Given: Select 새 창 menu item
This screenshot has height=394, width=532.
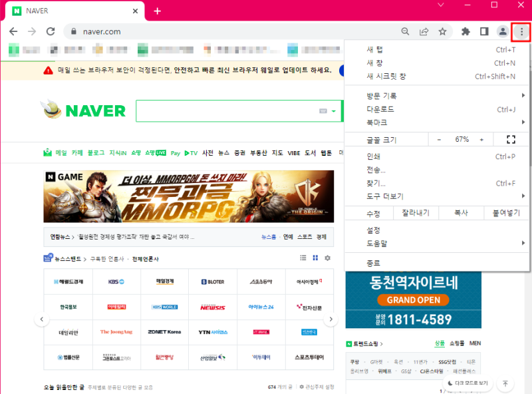Looking at the screenshot, I should pos(437,63).
